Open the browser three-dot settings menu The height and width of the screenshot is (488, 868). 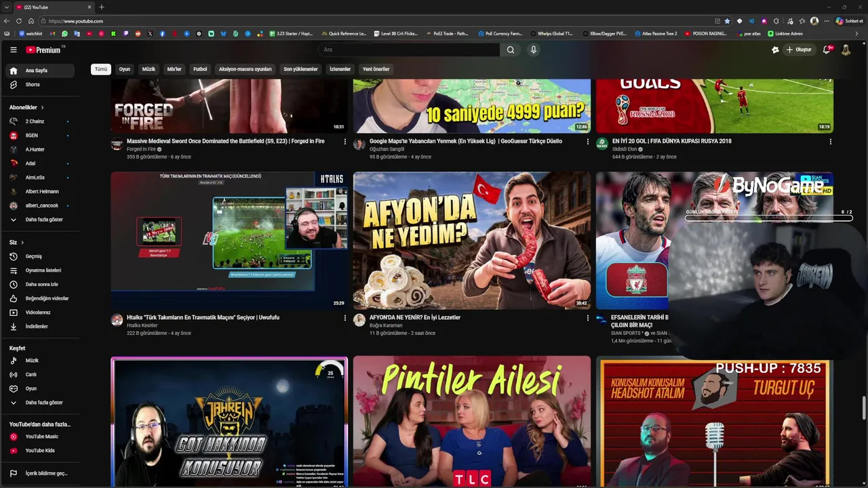pyautogui.click(x=826, y=21)
